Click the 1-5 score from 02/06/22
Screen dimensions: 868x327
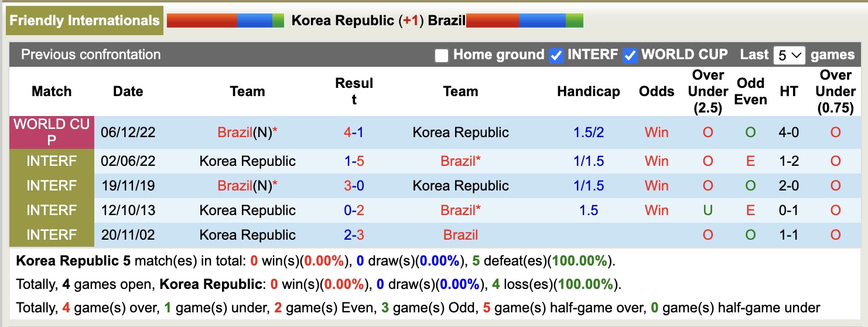pos(354,161)
